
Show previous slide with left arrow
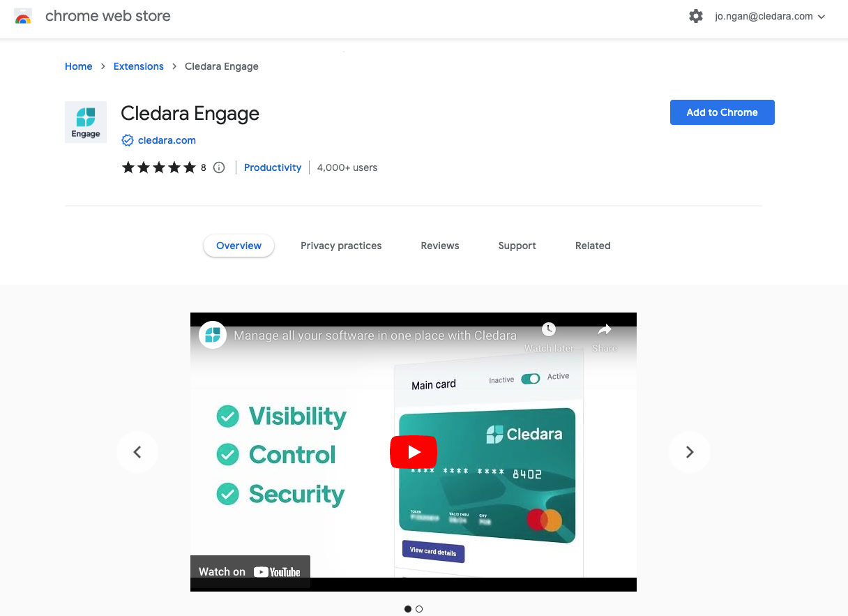(137, 452)
